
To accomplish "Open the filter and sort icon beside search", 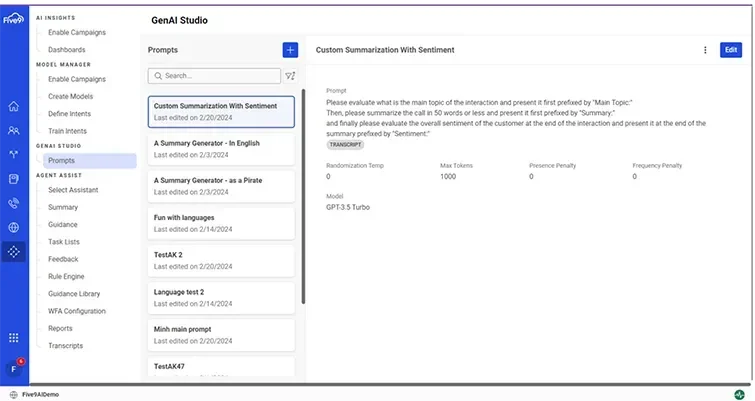I will [291, 76].
